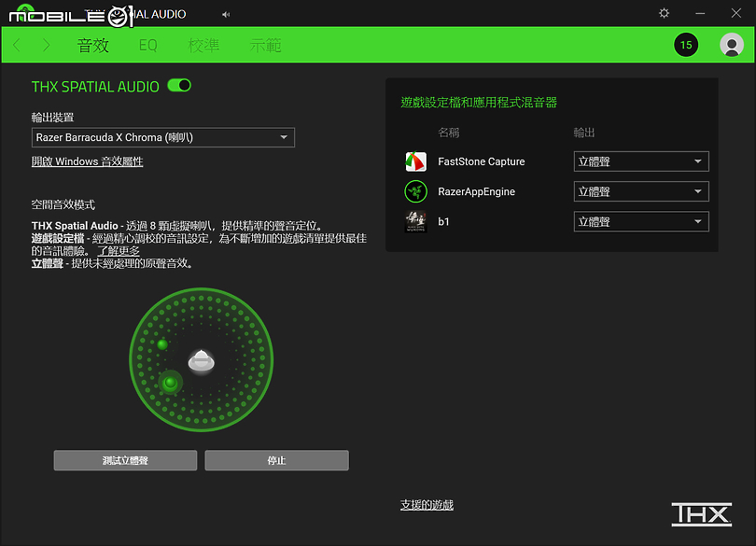Click the 停止 button

(277, 460)
